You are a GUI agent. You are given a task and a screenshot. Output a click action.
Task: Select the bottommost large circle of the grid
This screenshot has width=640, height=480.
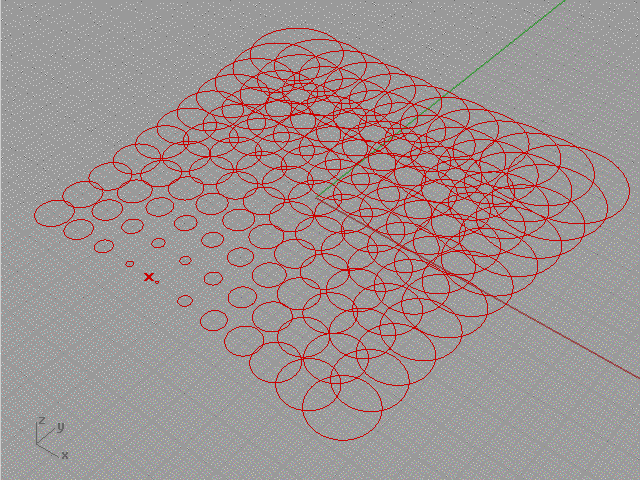[x=342, y=408]
